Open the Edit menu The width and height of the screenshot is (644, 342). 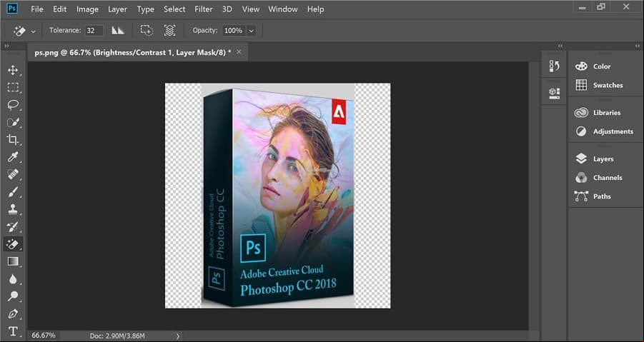coord(59,9)
